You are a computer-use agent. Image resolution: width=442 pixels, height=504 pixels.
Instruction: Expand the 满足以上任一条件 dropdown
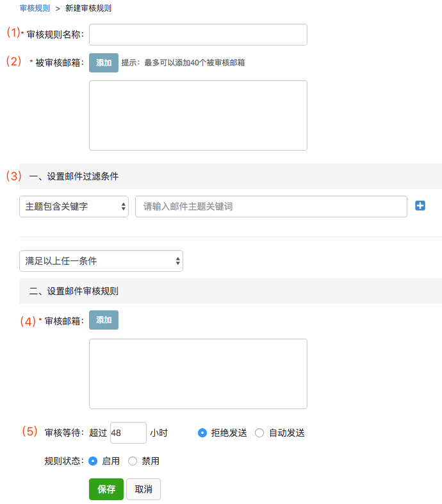click(x=101, y=261)
